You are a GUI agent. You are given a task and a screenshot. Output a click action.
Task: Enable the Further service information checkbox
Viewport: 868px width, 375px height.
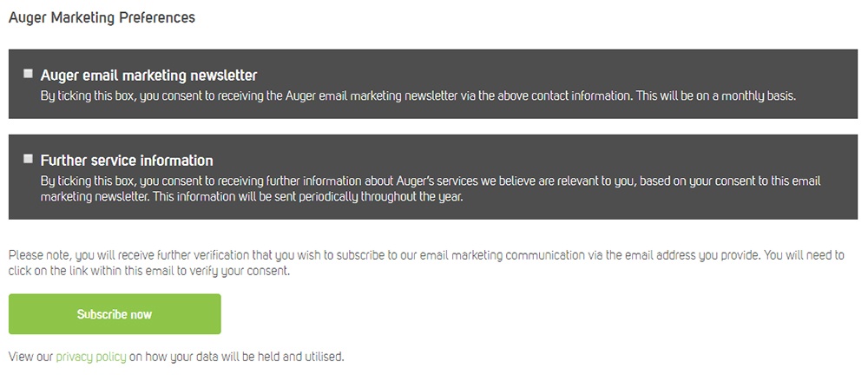pos(29,159)
